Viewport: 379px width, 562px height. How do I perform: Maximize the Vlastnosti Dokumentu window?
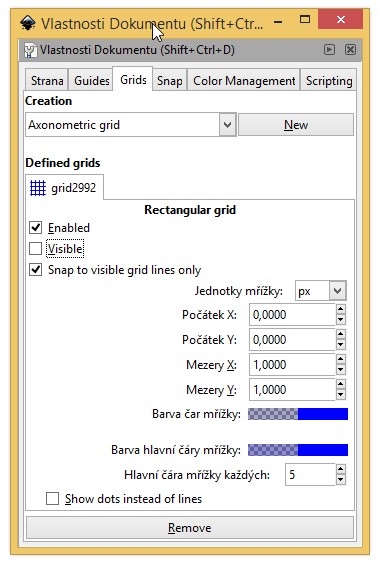tap(305, 19)
